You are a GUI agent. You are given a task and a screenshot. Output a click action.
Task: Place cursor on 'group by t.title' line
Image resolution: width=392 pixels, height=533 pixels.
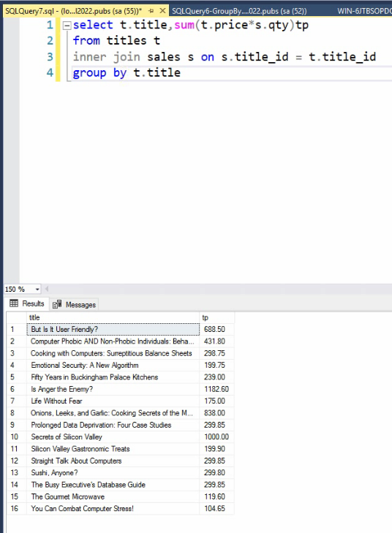tap(127, 72)
